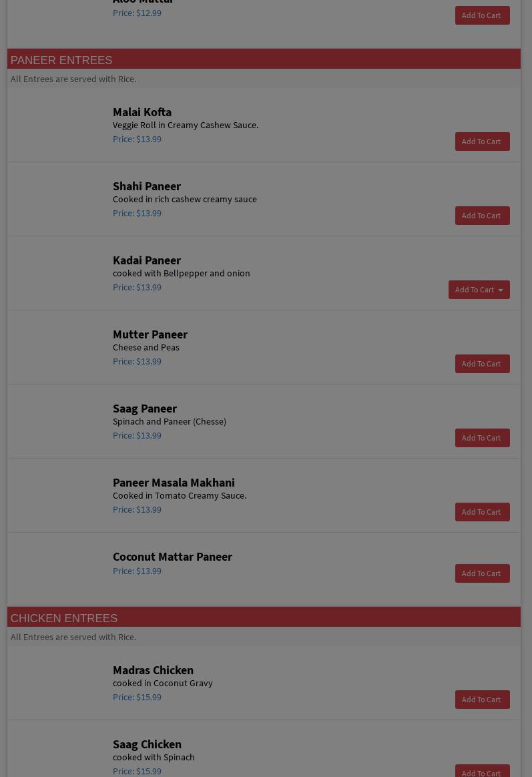This screenshot has height=777, width=532.
Task: Add Madras Chicken to cart
Action: click(482, 700)
